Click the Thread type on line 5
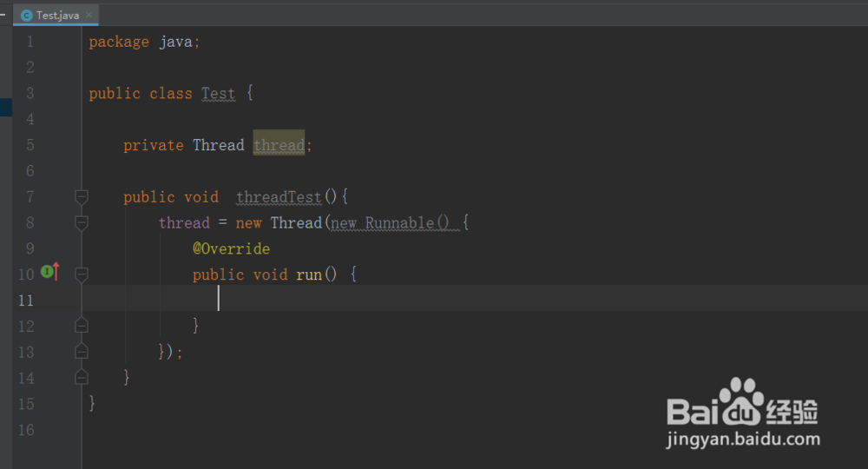 (219, 145)
